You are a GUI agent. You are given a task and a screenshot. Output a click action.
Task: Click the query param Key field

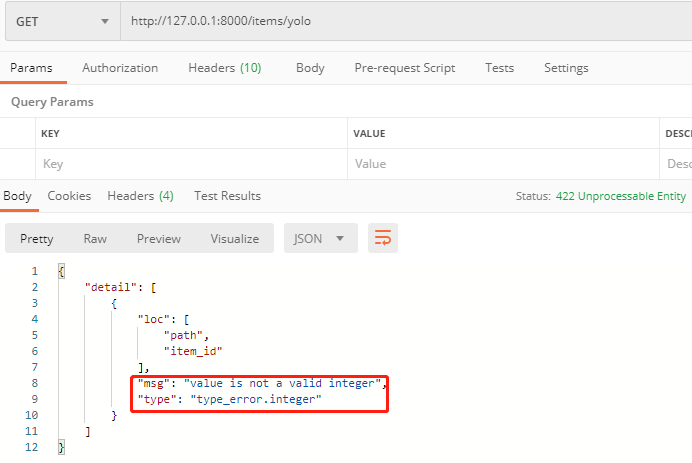click(190, 164)
